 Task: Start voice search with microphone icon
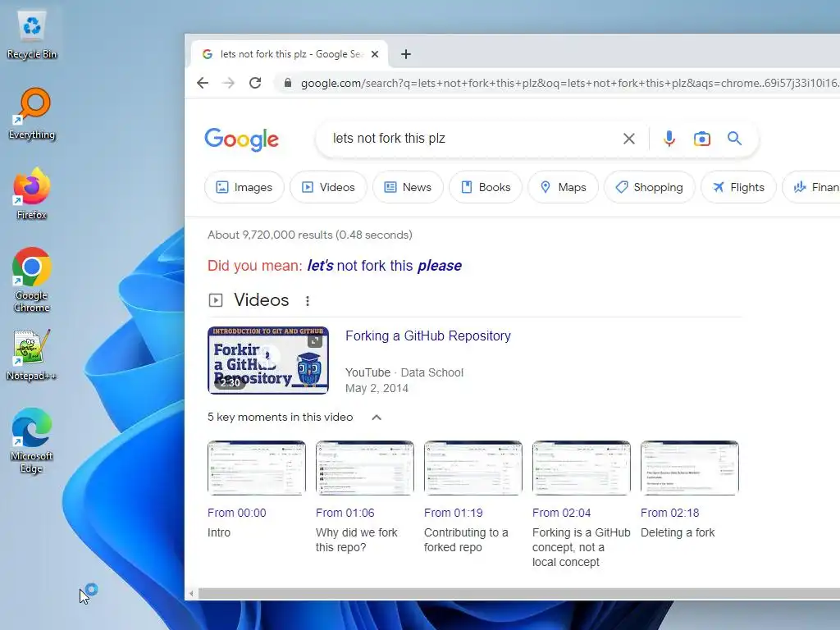[x=669, y=139]
